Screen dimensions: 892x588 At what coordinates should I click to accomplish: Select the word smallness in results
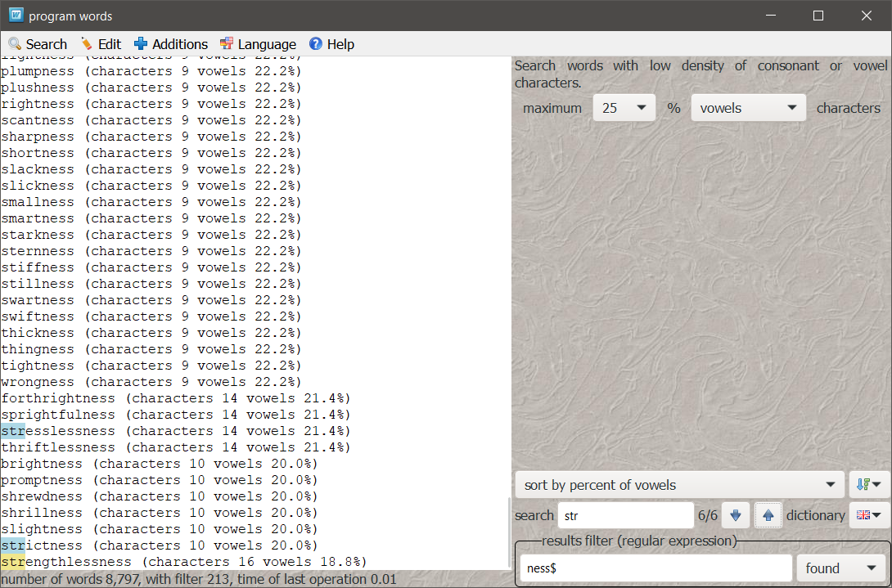(x=38, y=203)
